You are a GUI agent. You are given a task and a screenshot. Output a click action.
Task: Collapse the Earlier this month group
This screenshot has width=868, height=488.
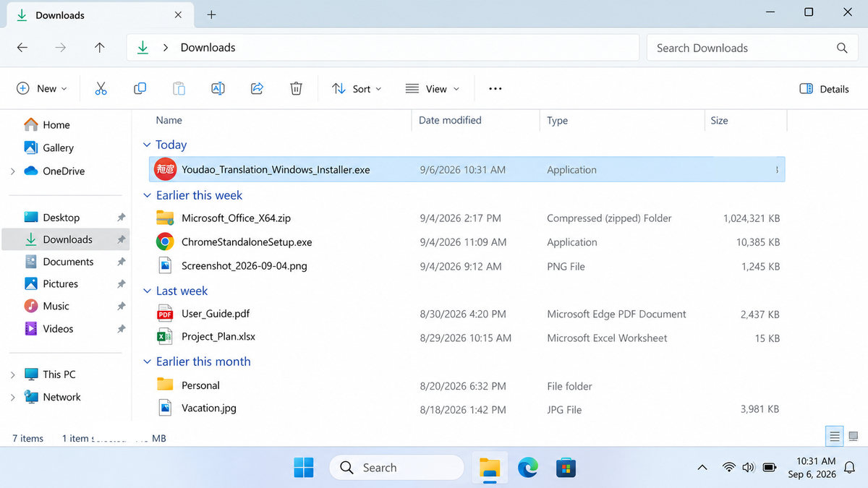(147, 361)
